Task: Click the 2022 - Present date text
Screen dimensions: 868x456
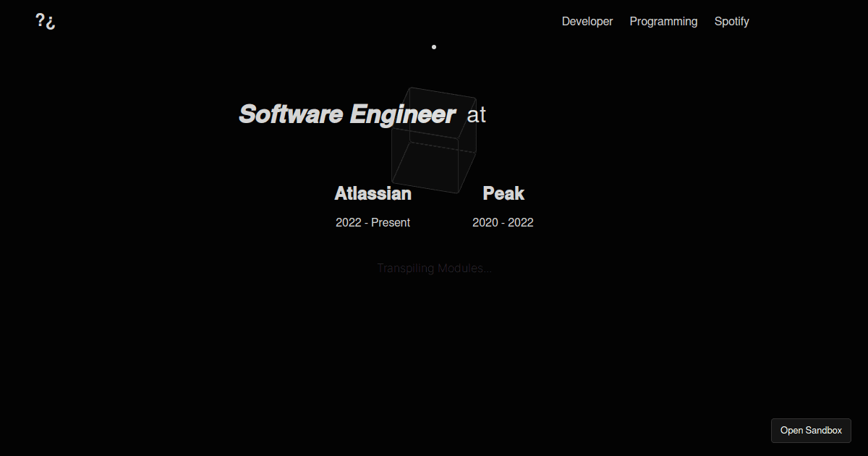Action: click(373, 223)
